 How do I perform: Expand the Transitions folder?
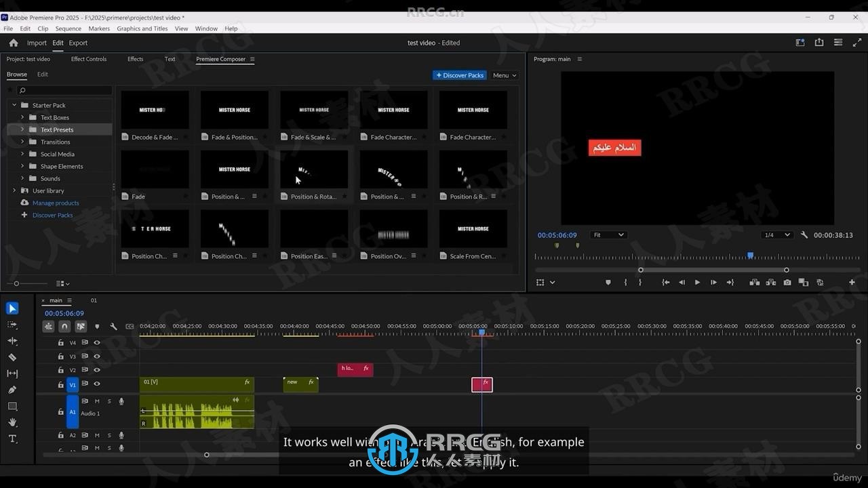(22, 142)
